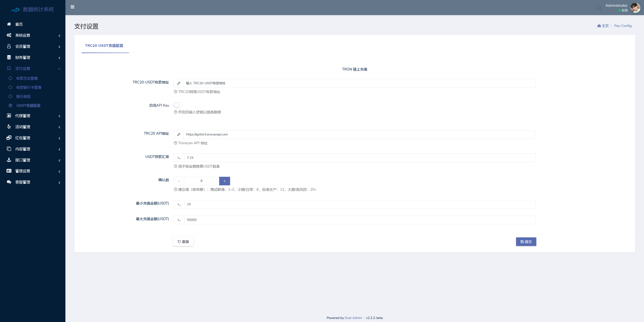Image resolution: width=644 pixels, height=322 pixels.
Task: Click the chat bubbles icon for 客服管理
Action: [x=9, y=182]
